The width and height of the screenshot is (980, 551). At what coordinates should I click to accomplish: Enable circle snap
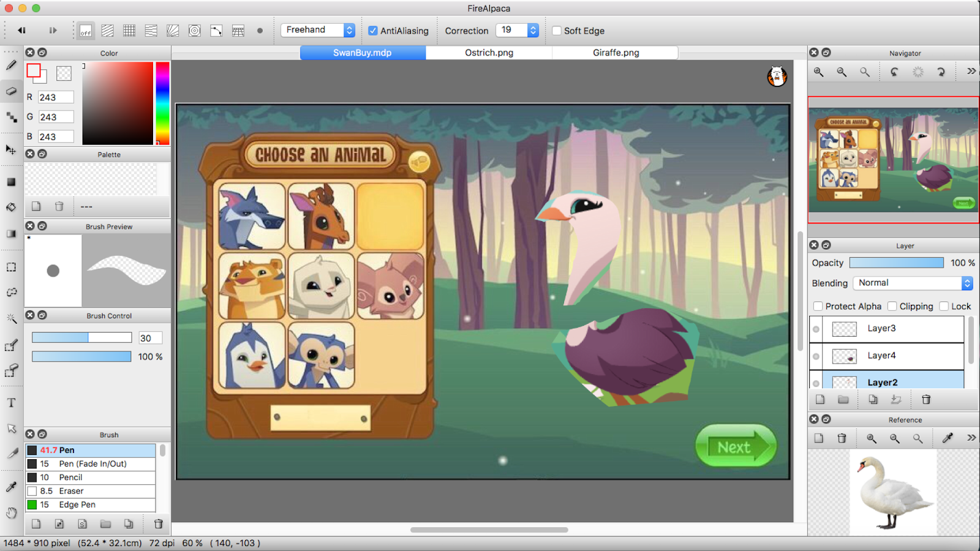coord(195,31)
